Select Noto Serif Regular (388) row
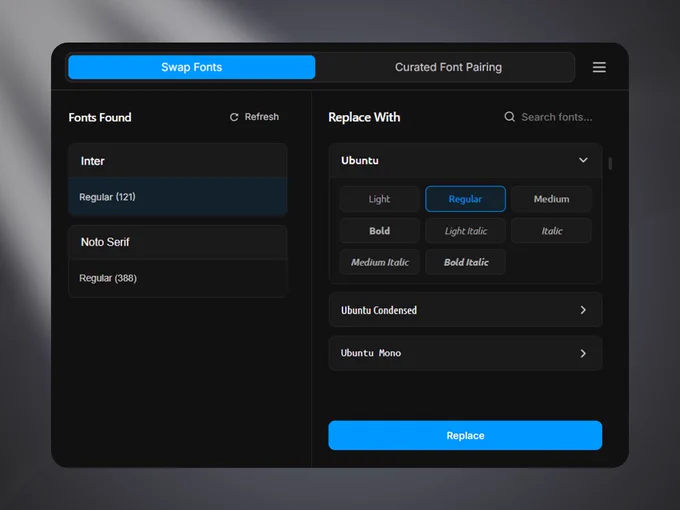 point(178,278)
